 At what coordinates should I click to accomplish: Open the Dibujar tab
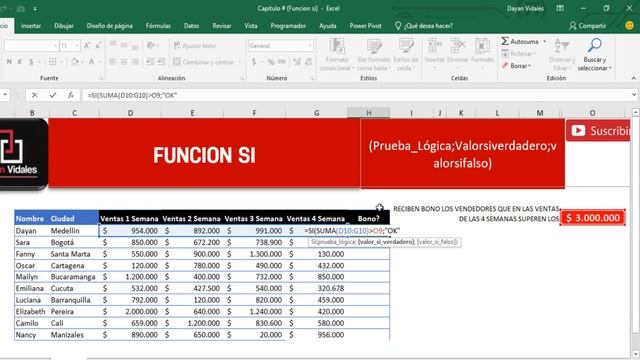pos(64,26)
